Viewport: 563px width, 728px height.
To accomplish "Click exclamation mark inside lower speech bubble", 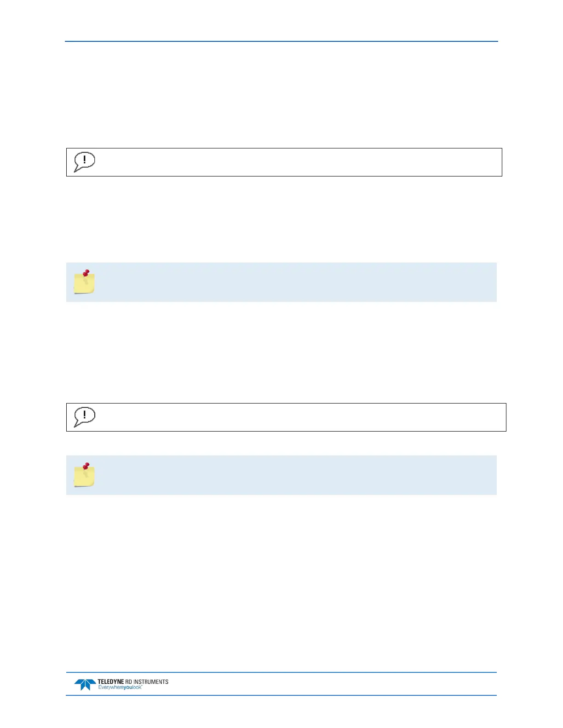I will [x=85, y=415].
